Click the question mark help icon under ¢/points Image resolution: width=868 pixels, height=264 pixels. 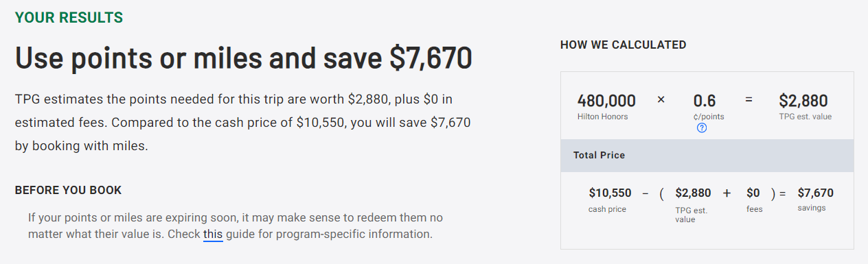pos(702,128)
